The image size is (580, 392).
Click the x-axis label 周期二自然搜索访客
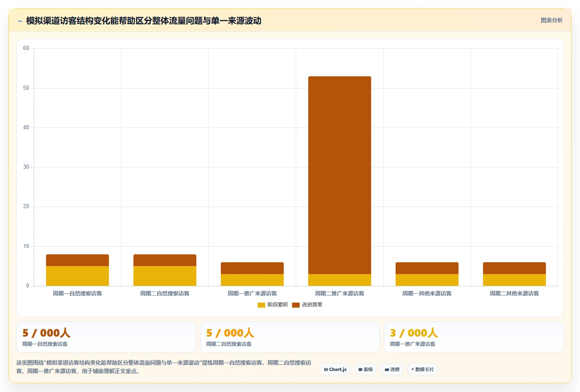pos(165,293)
